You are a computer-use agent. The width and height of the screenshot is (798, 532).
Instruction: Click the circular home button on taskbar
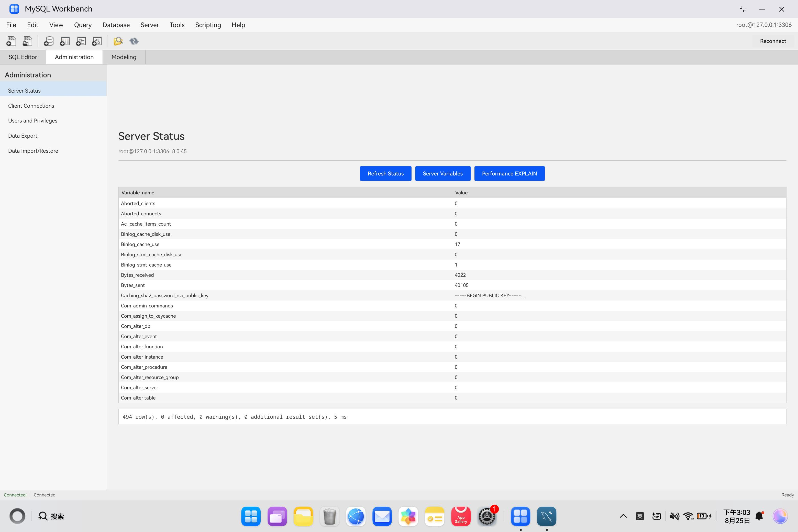coord(17,516)
